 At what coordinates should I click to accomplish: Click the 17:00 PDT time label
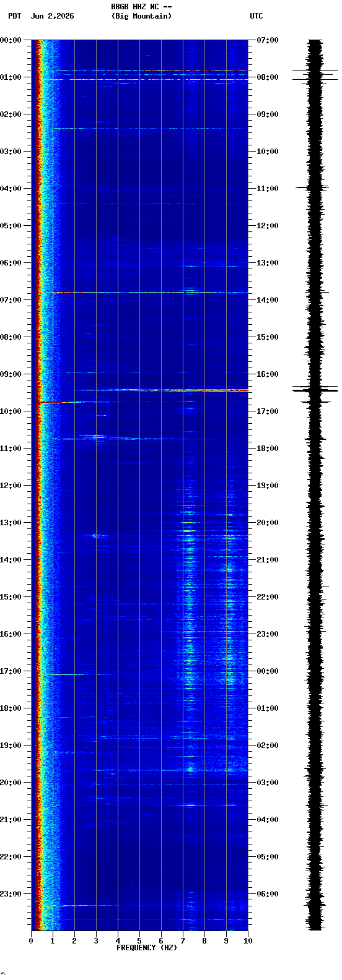pos(11,671)
